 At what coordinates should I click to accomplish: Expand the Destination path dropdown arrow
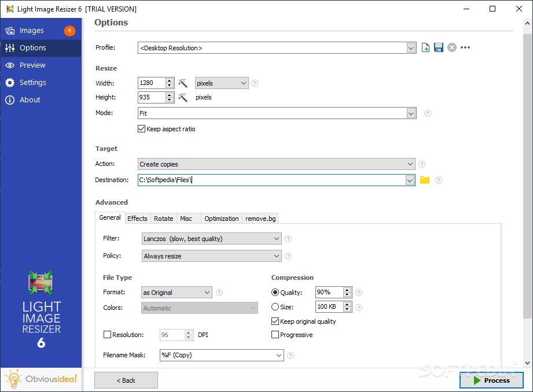pos(410,180)
